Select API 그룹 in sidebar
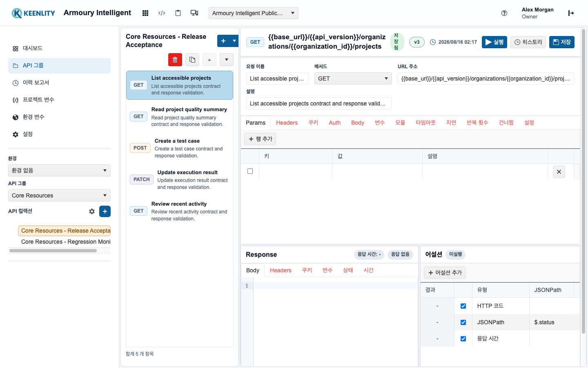This screenshot has height=368, width=588. coord(59,65)
